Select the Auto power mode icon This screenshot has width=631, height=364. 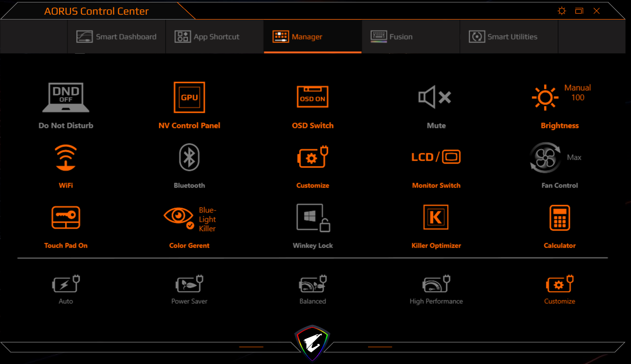coord(66,283)
